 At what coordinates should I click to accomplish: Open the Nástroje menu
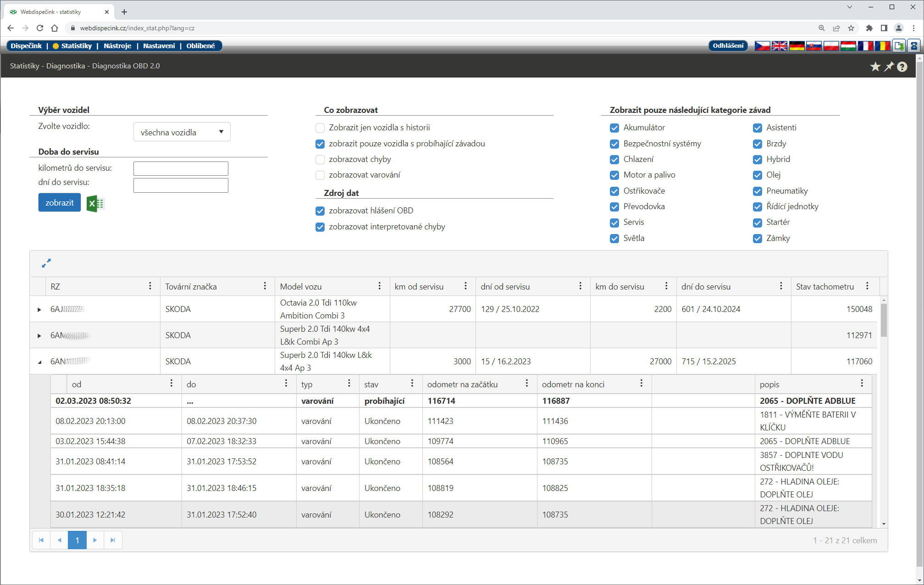coord(117,46)
